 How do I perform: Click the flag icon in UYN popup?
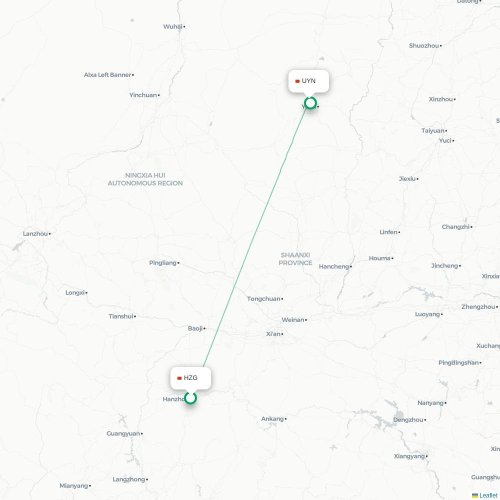[x=297, y=81]
